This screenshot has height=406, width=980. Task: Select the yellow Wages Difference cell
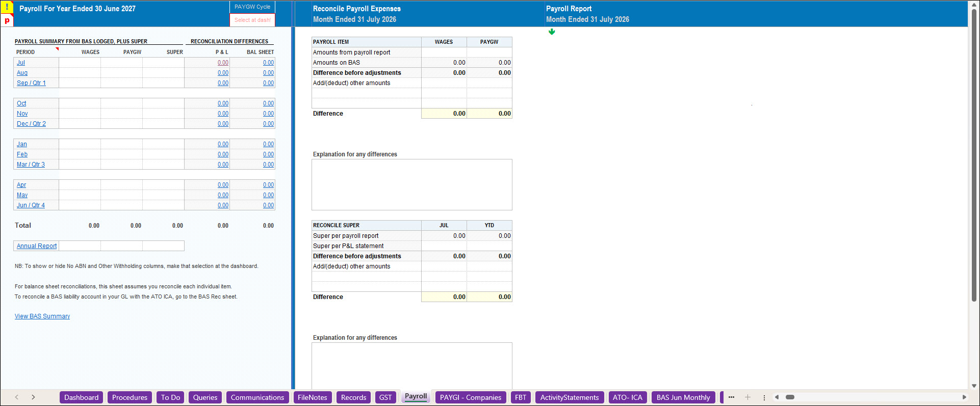tap(444, 114)
